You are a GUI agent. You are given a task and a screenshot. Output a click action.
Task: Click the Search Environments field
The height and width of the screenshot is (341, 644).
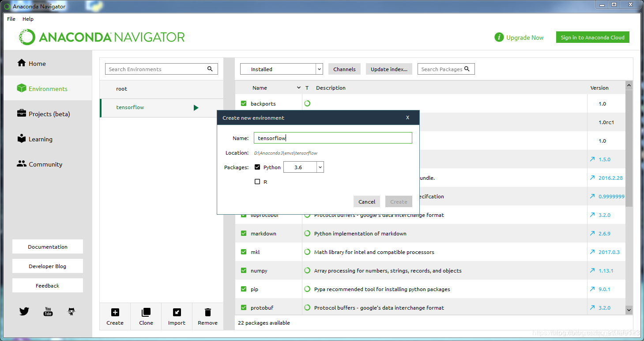[x=162, y=69]
